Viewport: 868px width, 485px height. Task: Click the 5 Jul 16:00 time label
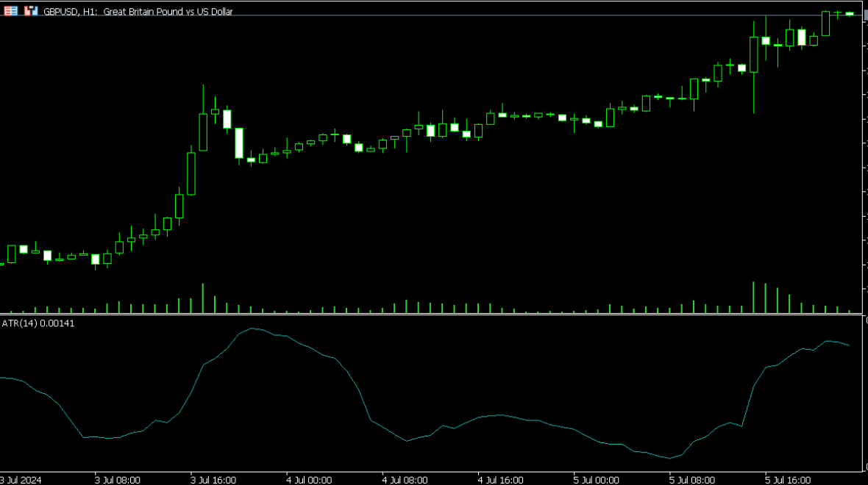tap(788, 480)
